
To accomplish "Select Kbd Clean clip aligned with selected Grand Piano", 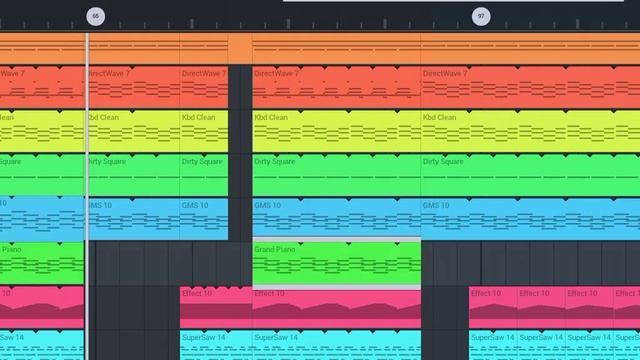I will point(337,131).
